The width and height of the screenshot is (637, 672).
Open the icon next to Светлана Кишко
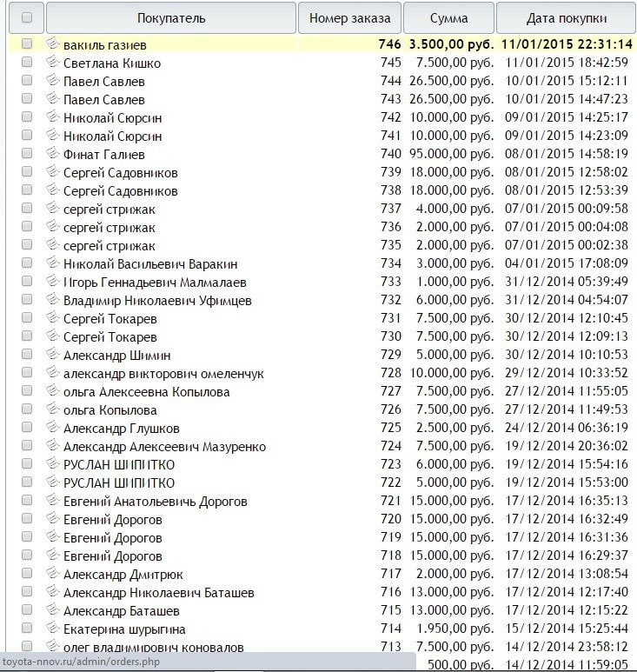point(51,63)
